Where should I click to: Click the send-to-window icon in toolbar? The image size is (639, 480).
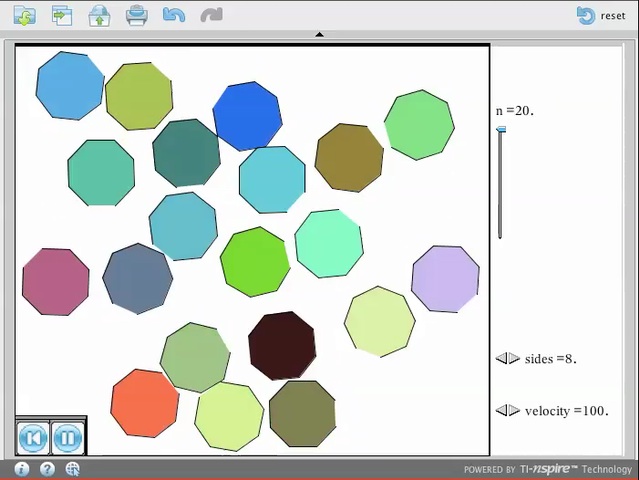click(61, 15)
